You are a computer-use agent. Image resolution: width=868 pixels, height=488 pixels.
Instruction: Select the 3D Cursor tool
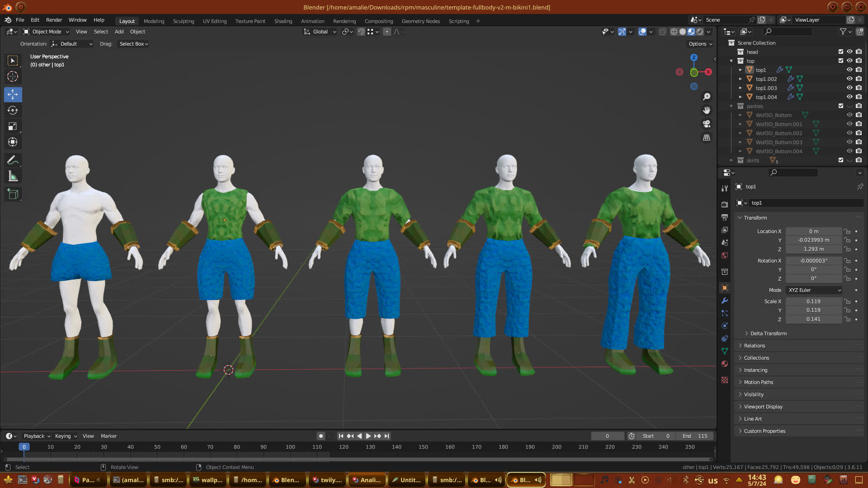13,76
